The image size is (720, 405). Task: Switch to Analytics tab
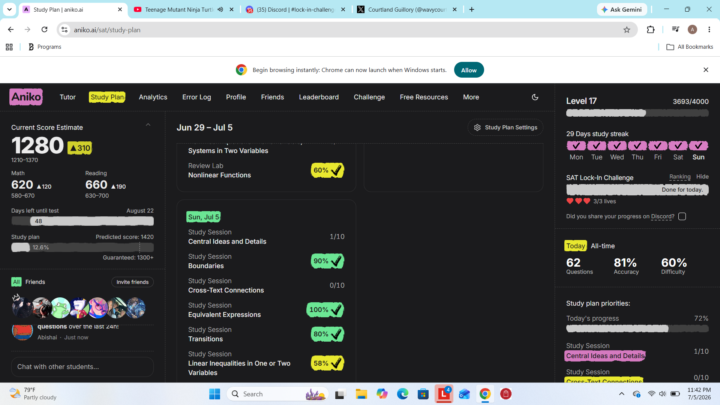coord(153,97)
